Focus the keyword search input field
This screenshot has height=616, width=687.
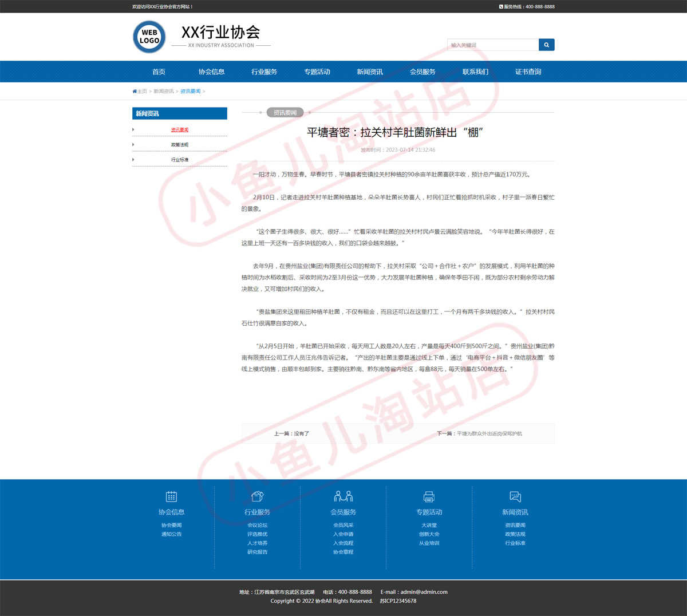point(493,45)
